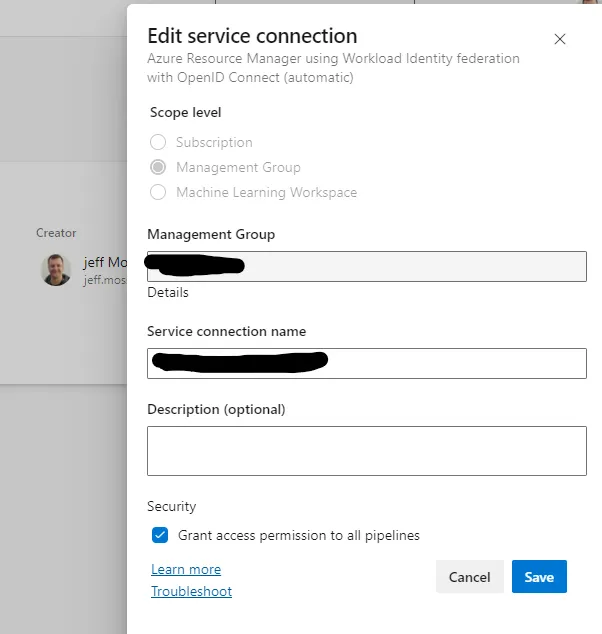Select the Subscription scope level
The image size is (602, 634).
point(158,142)
